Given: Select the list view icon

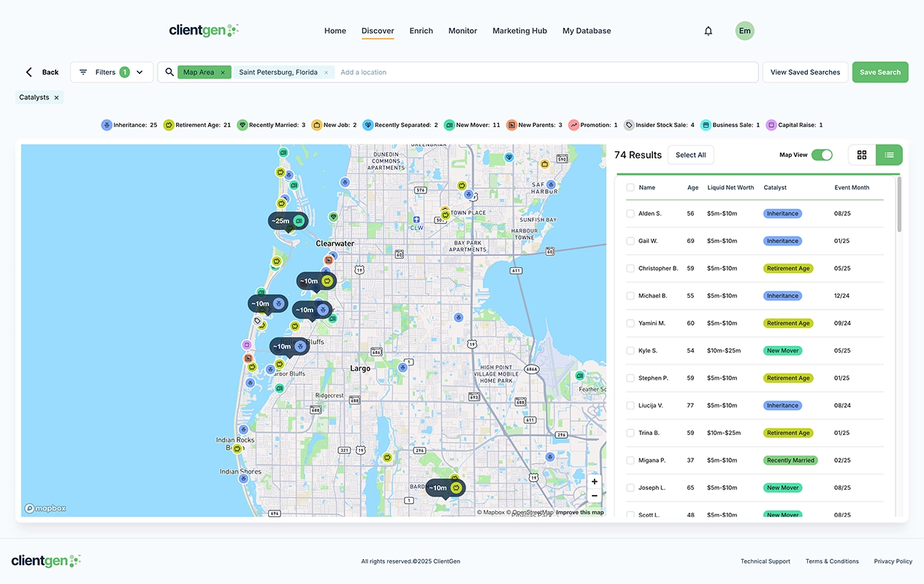Looking at the screenshot, I should pyautogui.click(x=889, y=155).
